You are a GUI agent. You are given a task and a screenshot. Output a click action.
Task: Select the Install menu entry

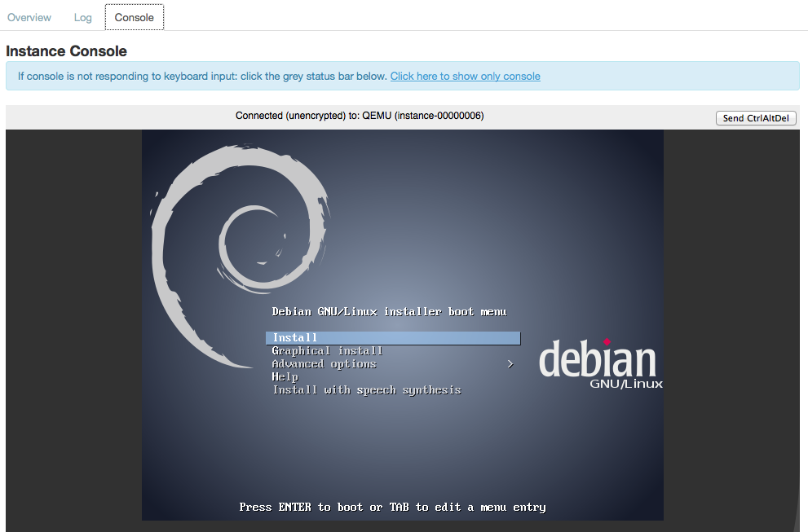pyautogui.click(x=393, y=338)
